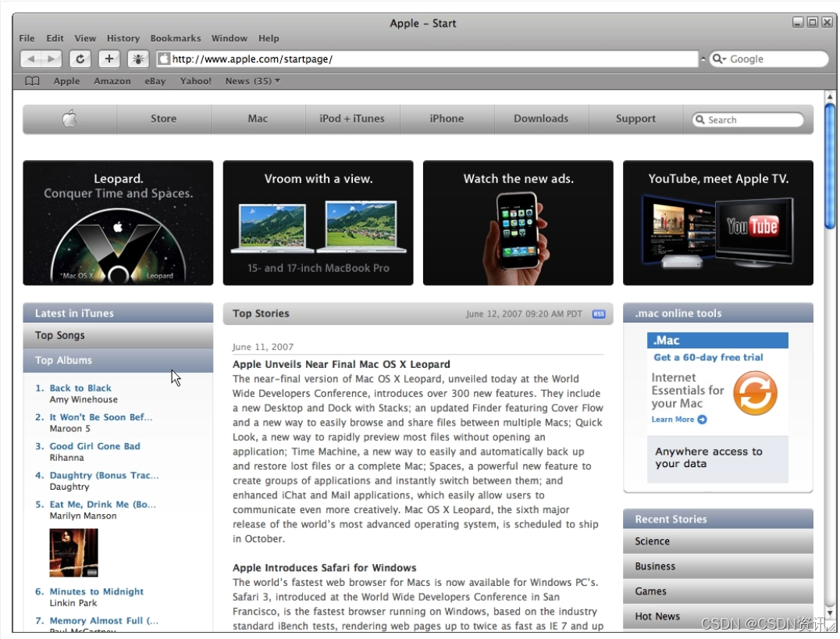The height and width of the screenshot is (639, 840).
Task: Click the scrollbar down arrow
Action: 830,612
